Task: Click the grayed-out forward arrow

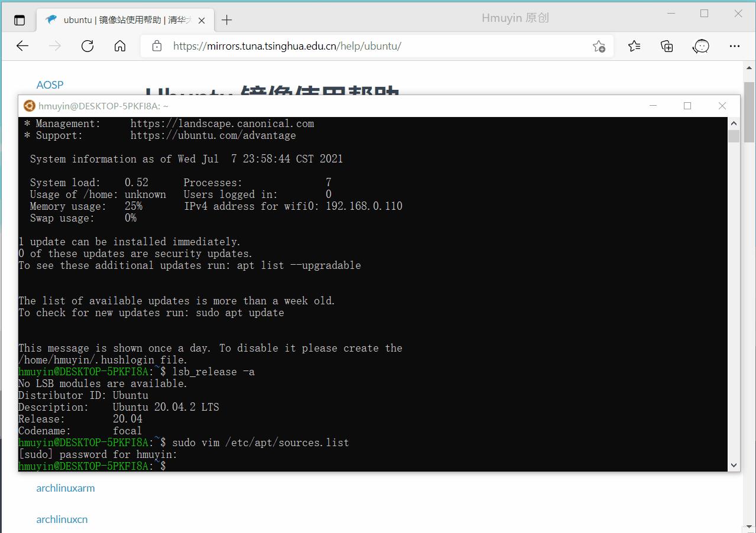Action: (54, 45)
